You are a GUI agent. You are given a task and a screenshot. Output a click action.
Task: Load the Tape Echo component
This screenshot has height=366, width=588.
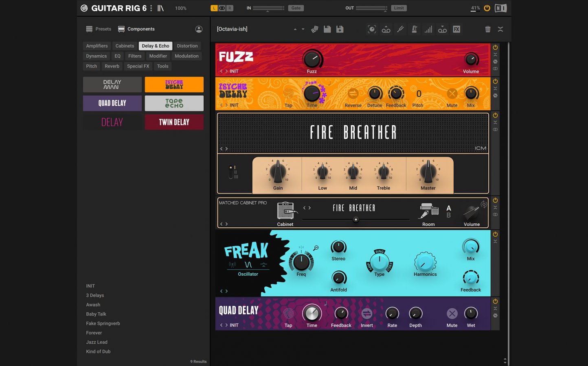click(174, 103)
